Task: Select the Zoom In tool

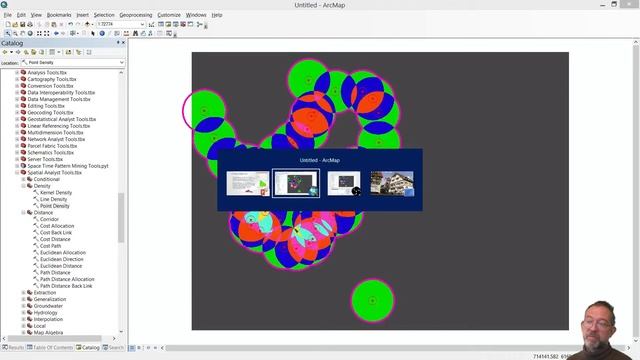Action: tap(8, 33)
